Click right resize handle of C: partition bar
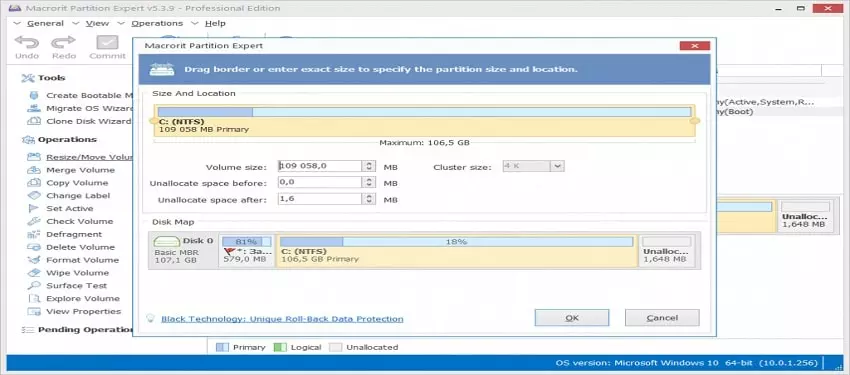Viewport: 850px width, 375px height. pyautogui.click(x=696, y=121)
